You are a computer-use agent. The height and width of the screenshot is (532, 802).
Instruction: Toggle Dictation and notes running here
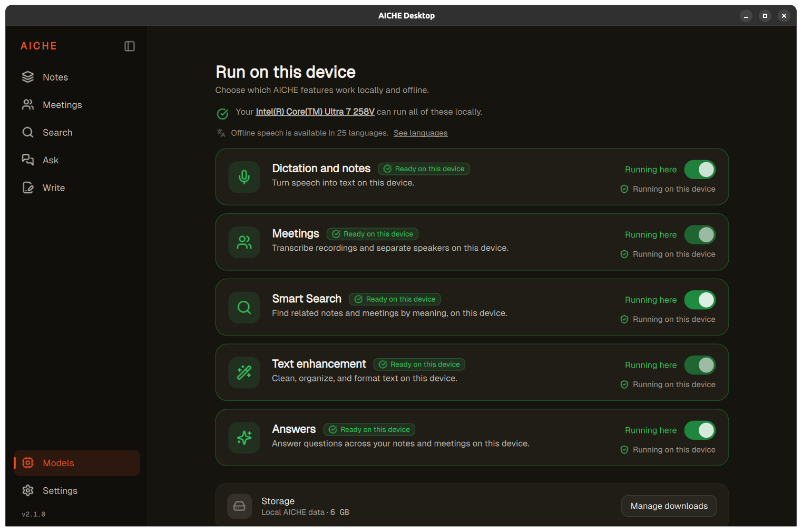[x=700, y=170]
